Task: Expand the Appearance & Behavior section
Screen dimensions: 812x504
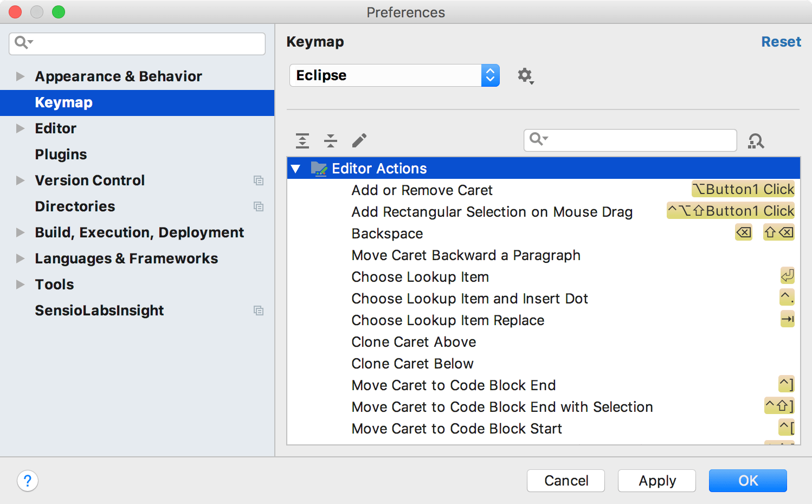Action: pyautogui.click(x=20, y=76)
